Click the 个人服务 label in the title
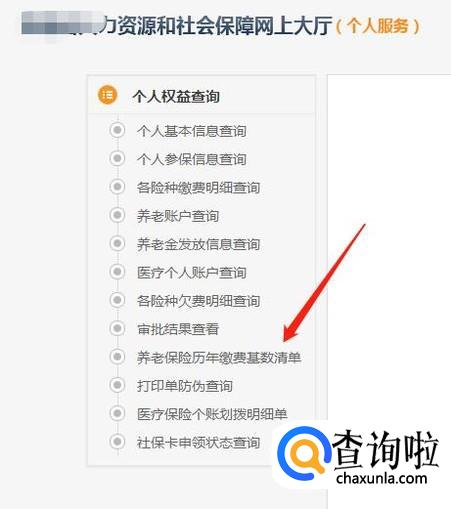451x509 pixels. 378,26
